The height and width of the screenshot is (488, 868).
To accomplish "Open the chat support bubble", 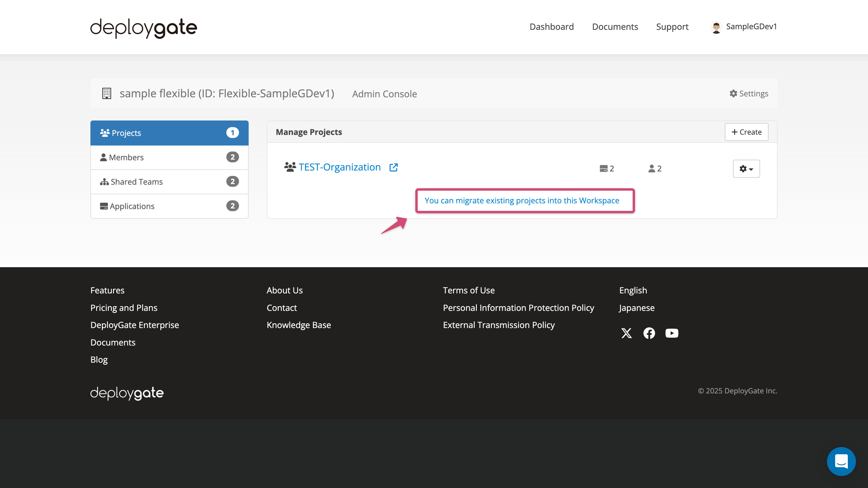I will [x=841, y=461].
